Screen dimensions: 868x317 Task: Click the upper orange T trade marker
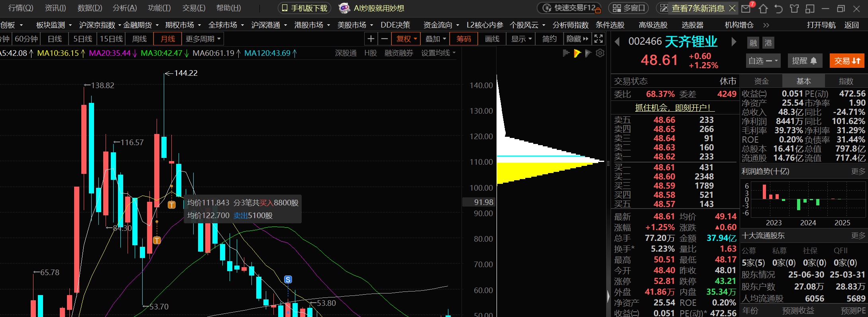[x=172, y=205]
